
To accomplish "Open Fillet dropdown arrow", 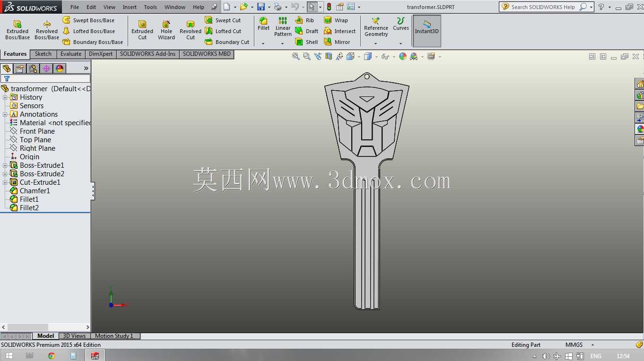I will tap(263, 43).
